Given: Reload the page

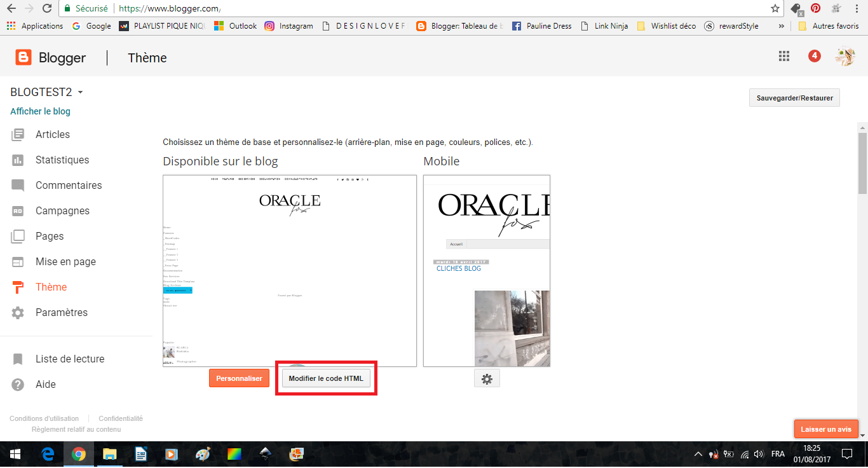Looking at the screenshot, I should coord(46,9).
